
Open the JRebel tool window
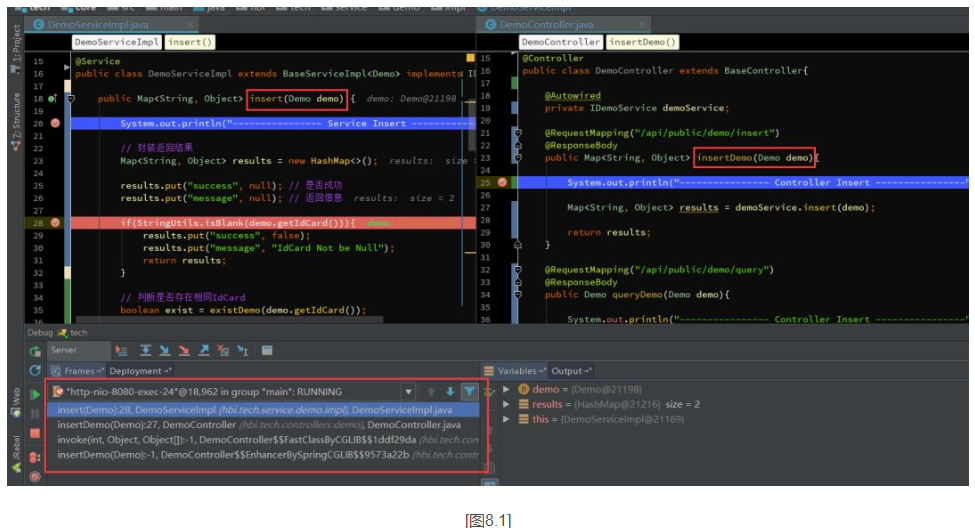pos(16,456)
